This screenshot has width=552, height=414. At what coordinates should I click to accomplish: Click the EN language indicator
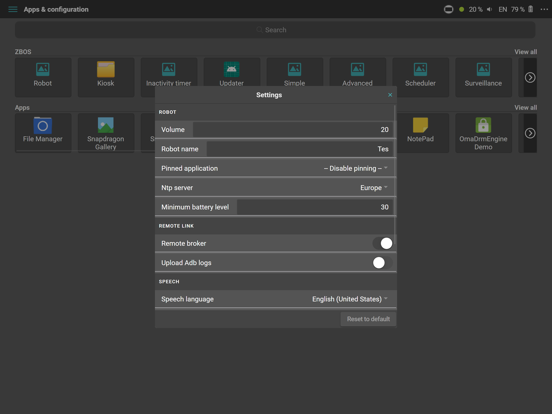pos(503,10)
